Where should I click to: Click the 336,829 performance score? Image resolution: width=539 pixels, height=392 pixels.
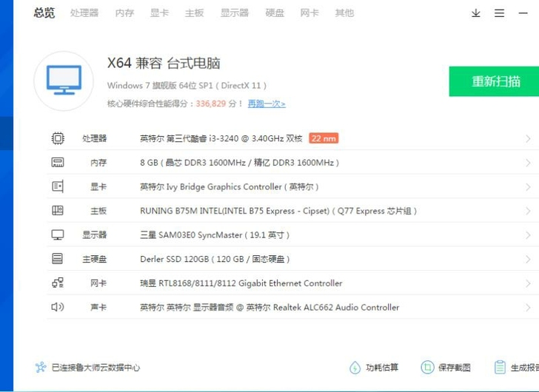coord(211,104)
